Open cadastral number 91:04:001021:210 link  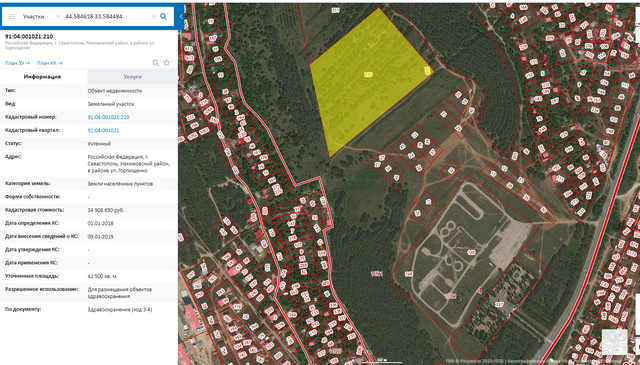tap(108, 117)
